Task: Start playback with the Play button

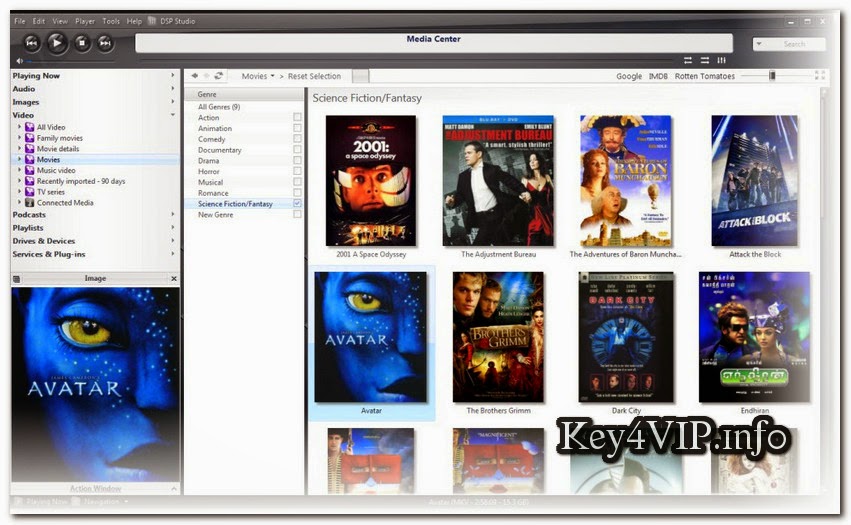Action: coord(57,43)
